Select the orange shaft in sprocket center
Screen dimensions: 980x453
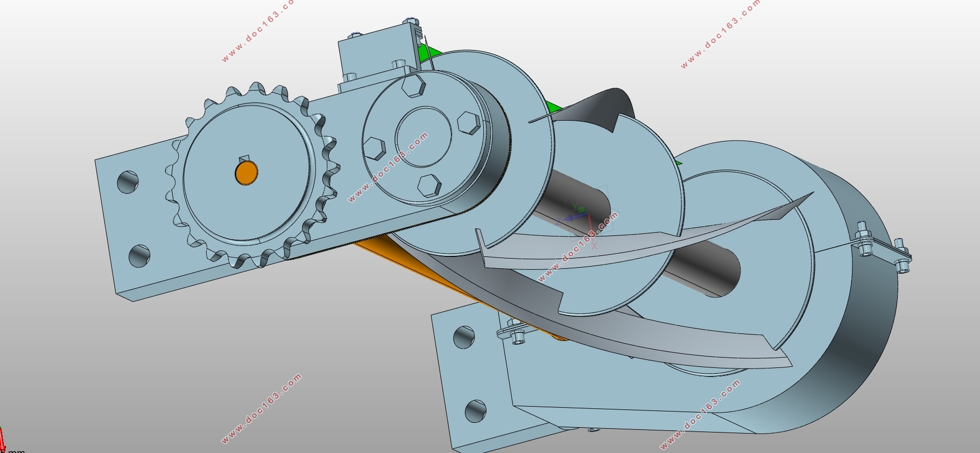(x=246, y=172)
